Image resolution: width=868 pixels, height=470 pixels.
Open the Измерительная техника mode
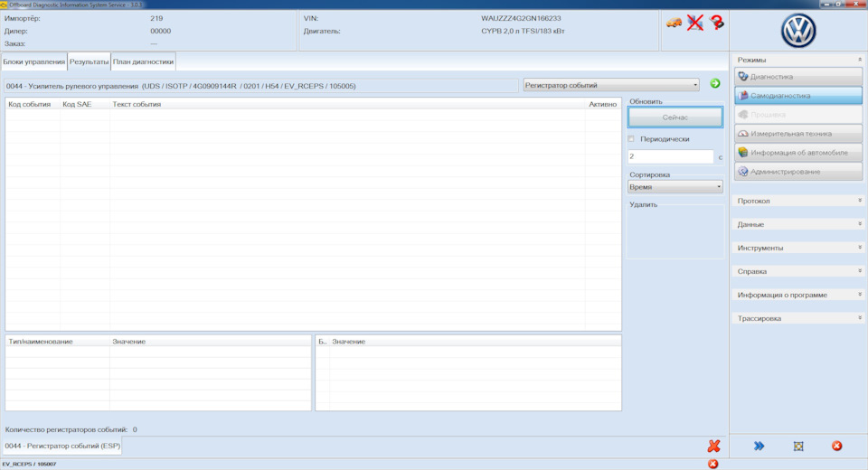[x=798, y=134]
